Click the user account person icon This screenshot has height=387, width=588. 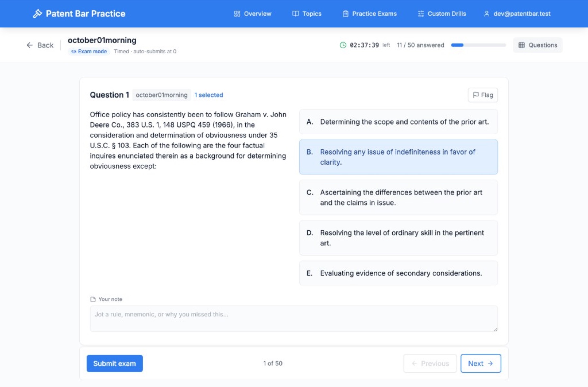coord(487,14)
